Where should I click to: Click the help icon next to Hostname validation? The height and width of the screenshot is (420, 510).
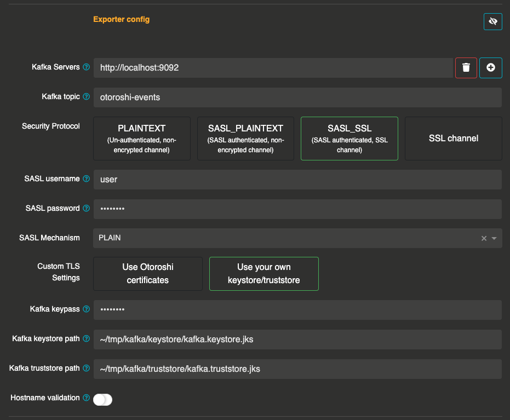click(x=86, y=398)
